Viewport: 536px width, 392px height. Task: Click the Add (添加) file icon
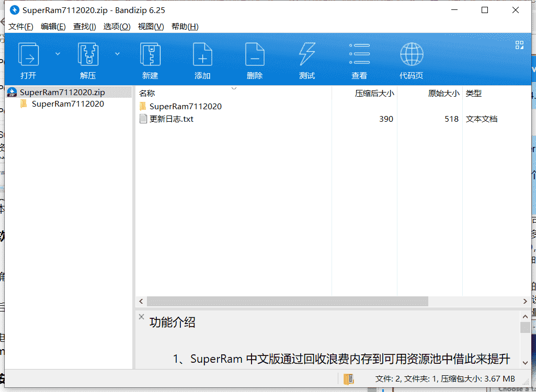[x=202, y=54]
